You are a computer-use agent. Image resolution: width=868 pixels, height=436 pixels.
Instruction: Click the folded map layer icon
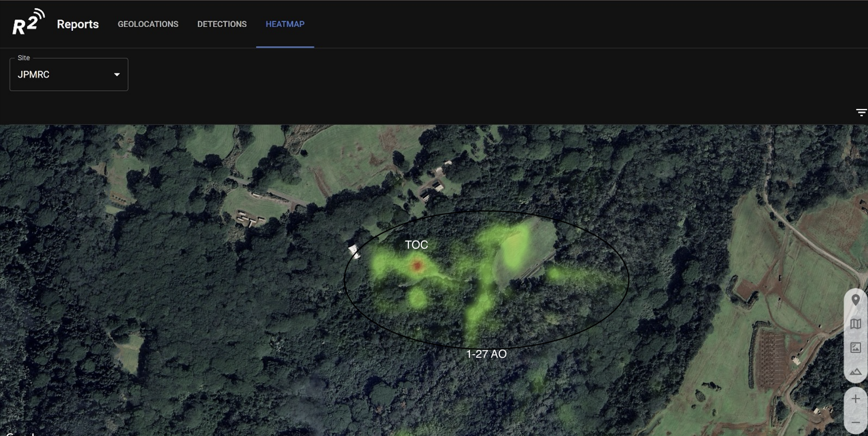coord(856,324)
